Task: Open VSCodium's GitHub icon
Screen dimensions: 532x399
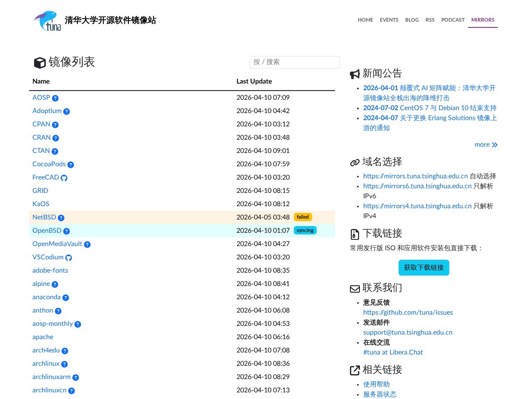Action: [69, 258]
